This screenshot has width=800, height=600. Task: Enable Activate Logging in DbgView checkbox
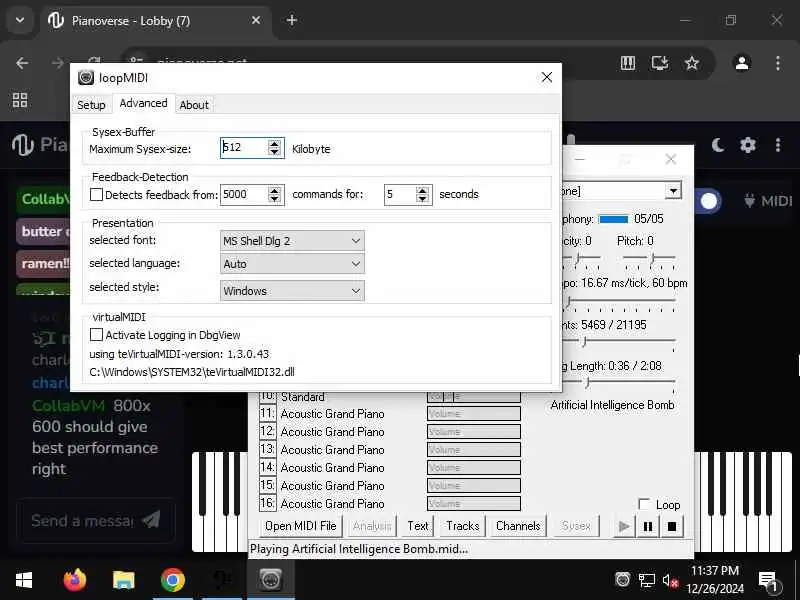(96, 335)
